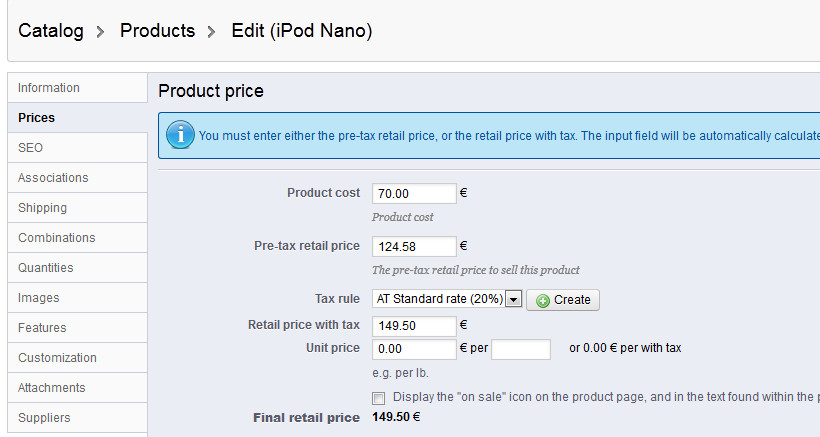Click the Retail price with tax field
820x437 pixels.
(414, 325)
